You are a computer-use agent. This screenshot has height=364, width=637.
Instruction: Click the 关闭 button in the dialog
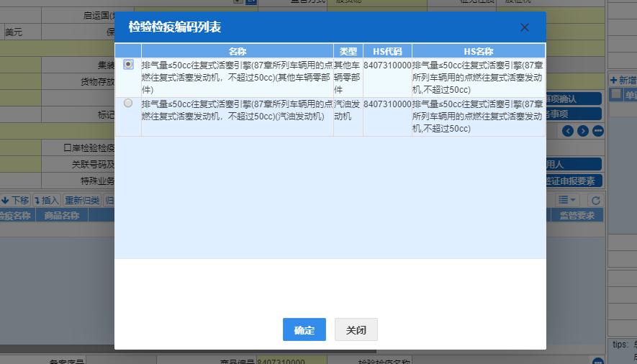356,329
